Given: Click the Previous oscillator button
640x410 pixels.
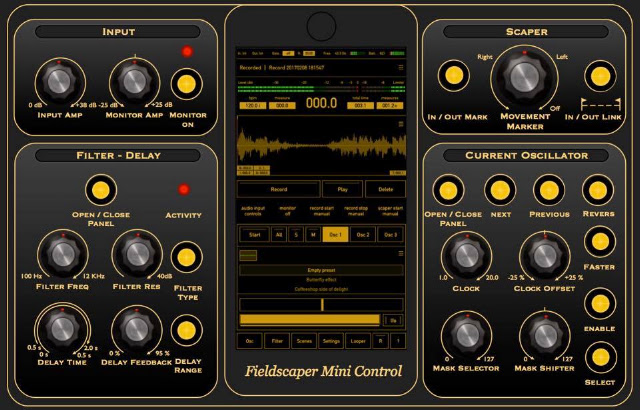Looking at the screenshot, I should coord(549,190).
